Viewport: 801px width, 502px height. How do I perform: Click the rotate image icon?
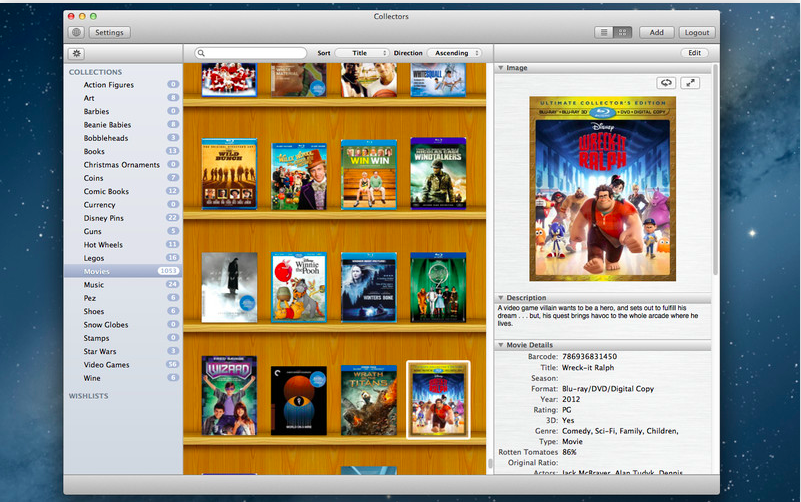pyautogui.click(x=666, y=83)
